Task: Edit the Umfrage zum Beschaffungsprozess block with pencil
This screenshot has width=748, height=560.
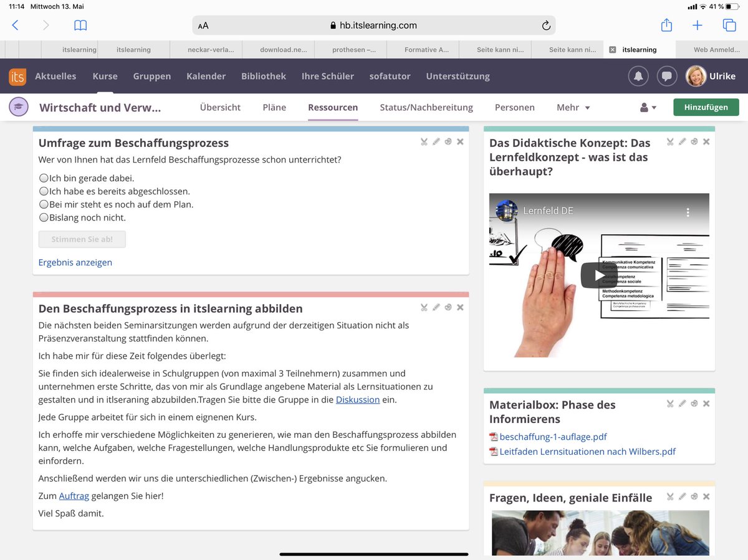Action: click(x=436, y=142)
